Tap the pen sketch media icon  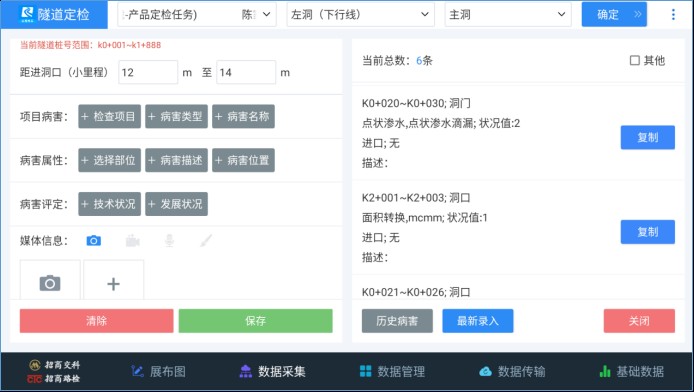point(206,241)
